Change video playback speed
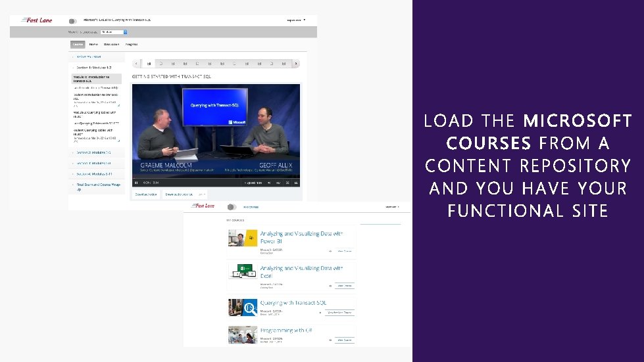 point(253,183)
